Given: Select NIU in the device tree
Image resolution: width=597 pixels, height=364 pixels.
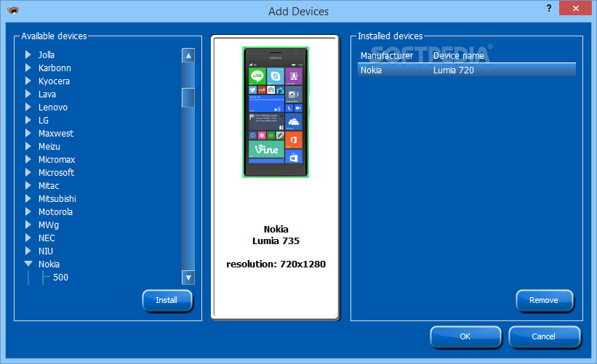Looking at the screenshot, I should 45,251.
